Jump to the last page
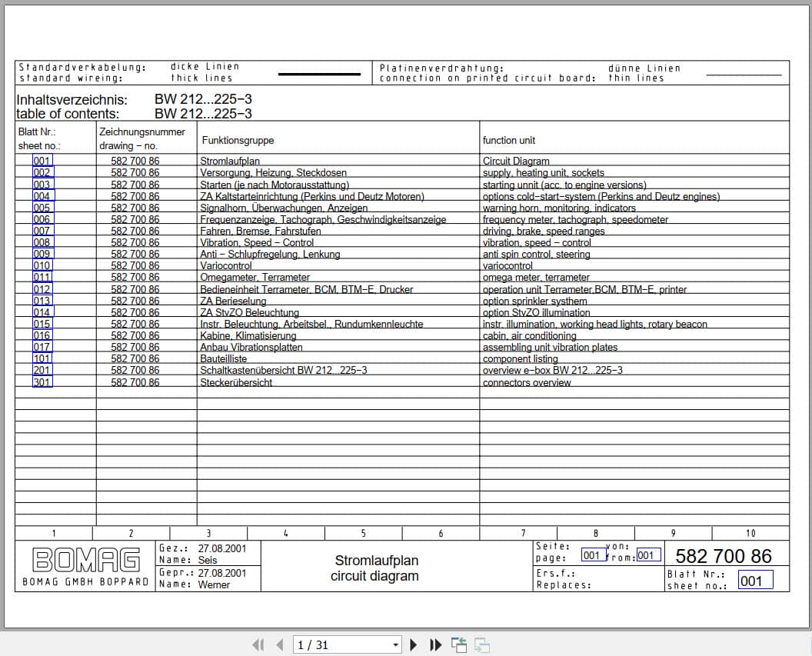The height and width of the screenshot is (656, 812). (436, 644)
